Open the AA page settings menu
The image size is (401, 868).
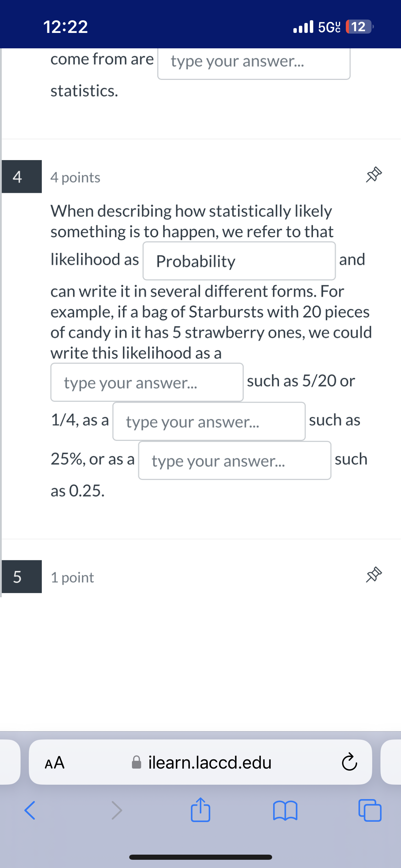click(55, 763)
